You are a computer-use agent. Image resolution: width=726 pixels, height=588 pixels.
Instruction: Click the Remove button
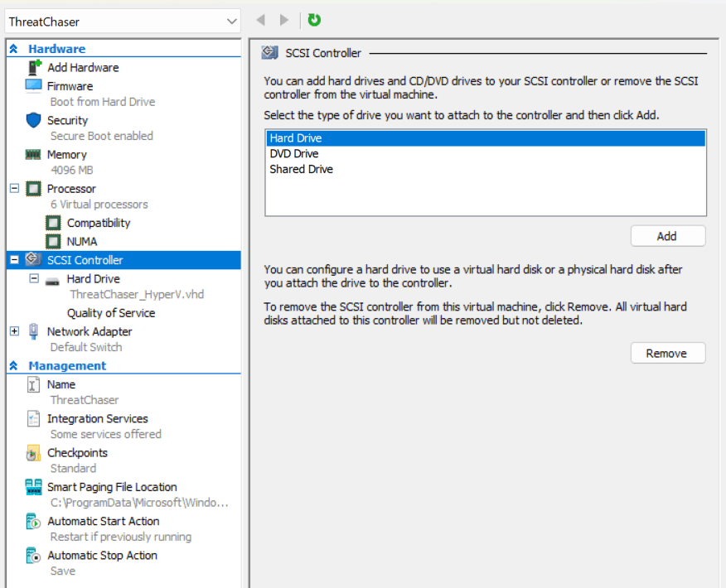[x=667, y=354]
